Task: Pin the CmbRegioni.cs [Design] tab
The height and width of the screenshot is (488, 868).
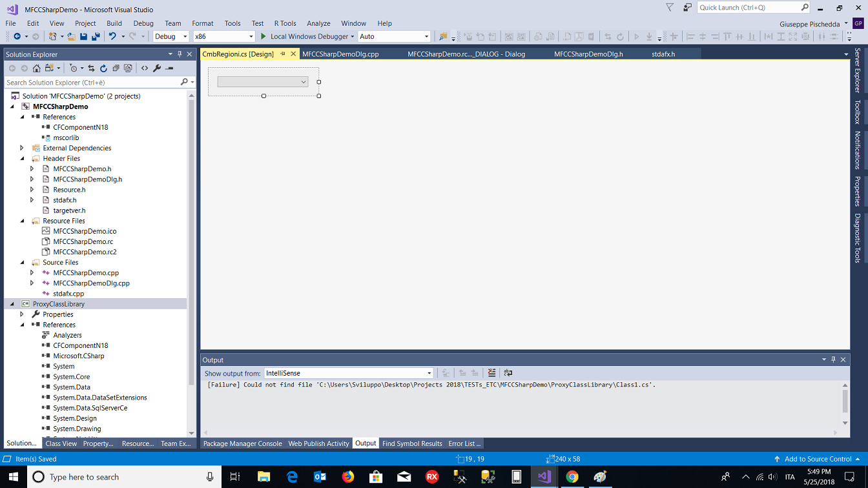Action: point(283,54)
